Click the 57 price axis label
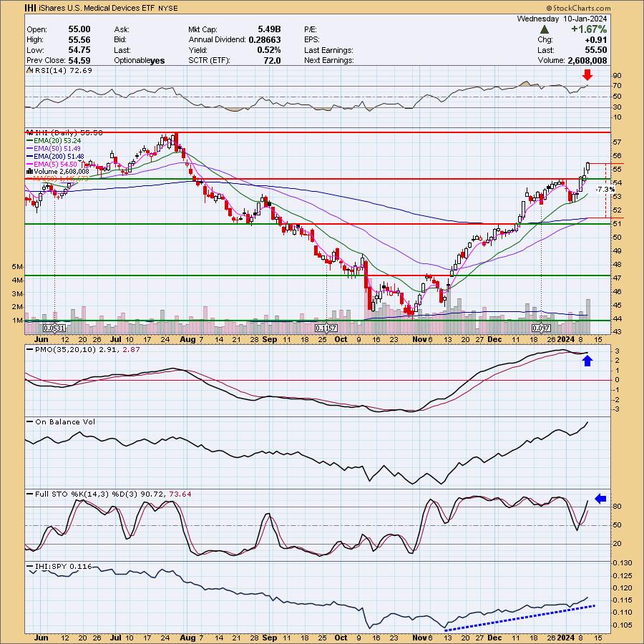Viewport: 644px width, 644px height. (x=617, y=142)
